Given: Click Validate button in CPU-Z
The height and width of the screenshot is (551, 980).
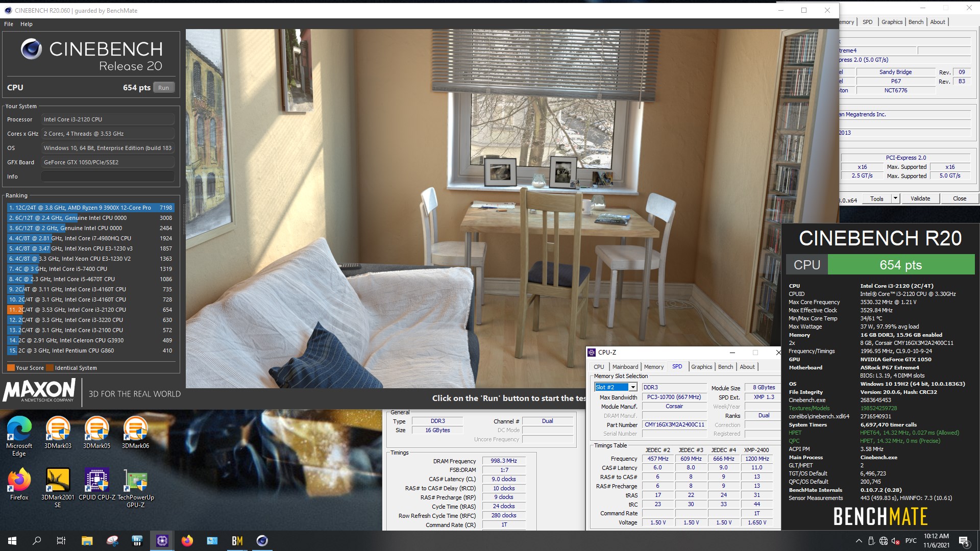Looking at the screenshot, I should [x=920, y=198].
